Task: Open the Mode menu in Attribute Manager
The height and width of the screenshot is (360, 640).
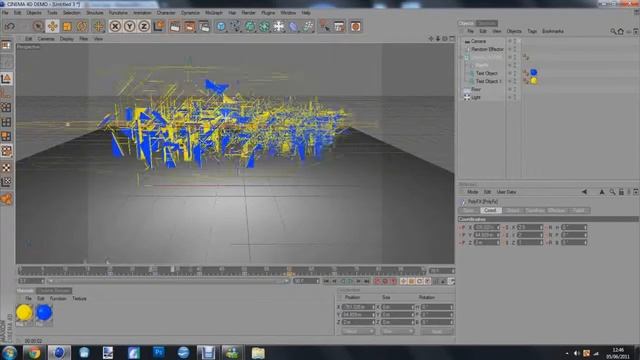Action: tap(472, 192)
